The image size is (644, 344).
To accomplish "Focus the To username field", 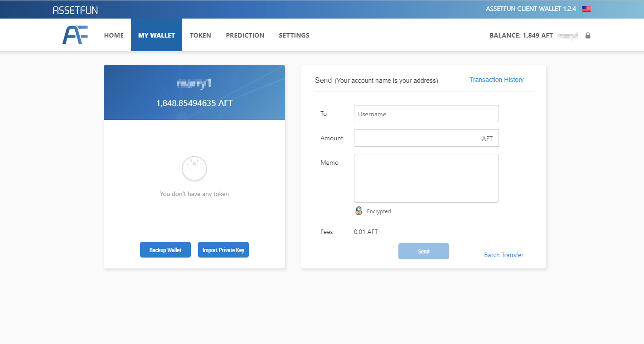I will click(426, 114).
